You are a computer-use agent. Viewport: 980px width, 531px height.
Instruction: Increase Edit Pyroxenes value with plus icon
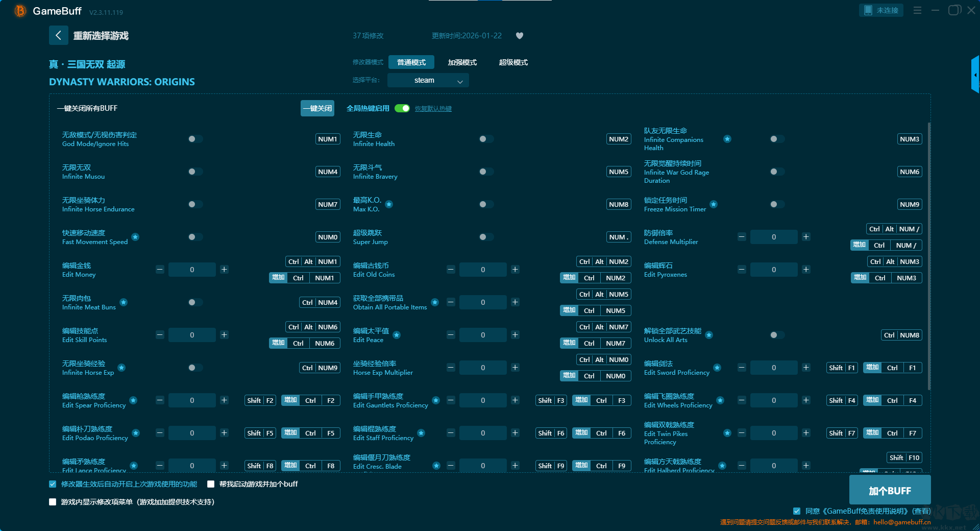coord(806,270)
